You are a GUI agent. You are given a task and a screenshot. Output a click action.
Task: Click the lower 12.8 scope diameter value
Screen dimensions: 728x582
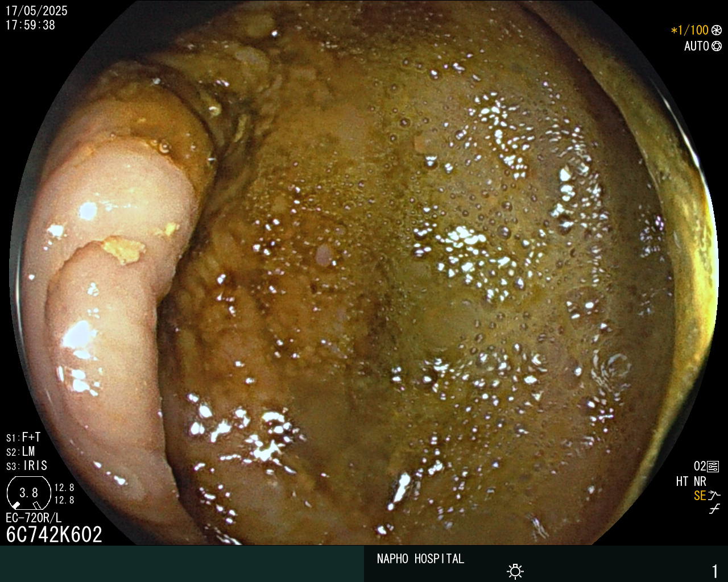pos(64,500)
